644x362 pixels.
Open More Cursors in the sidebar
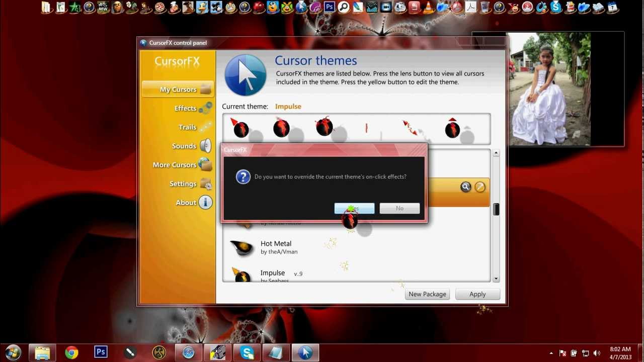point(182,165)
